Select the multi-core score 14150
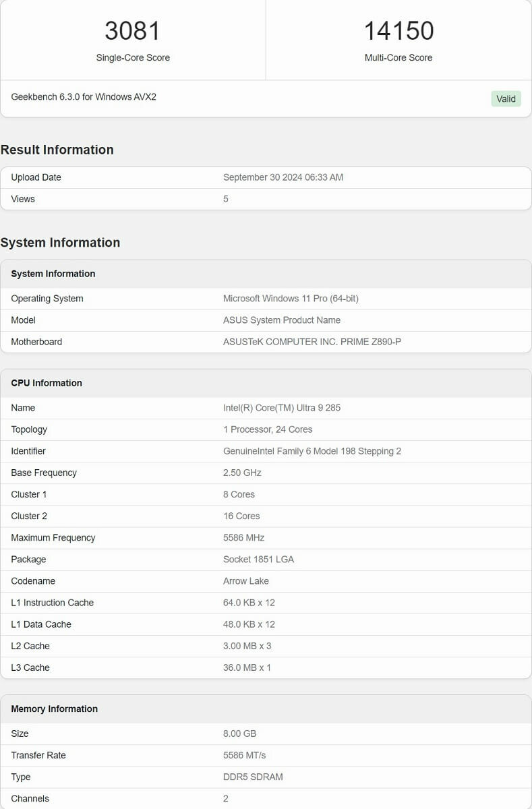The width and height of the screenshot is (532, 809). (x=398, y=31)
